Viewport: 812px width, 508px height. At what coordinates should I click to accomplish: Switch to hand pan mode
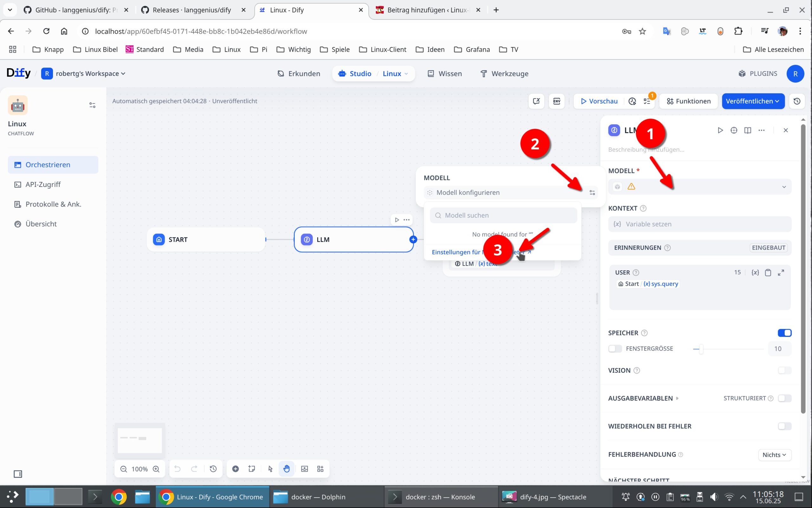click(286, 469)
